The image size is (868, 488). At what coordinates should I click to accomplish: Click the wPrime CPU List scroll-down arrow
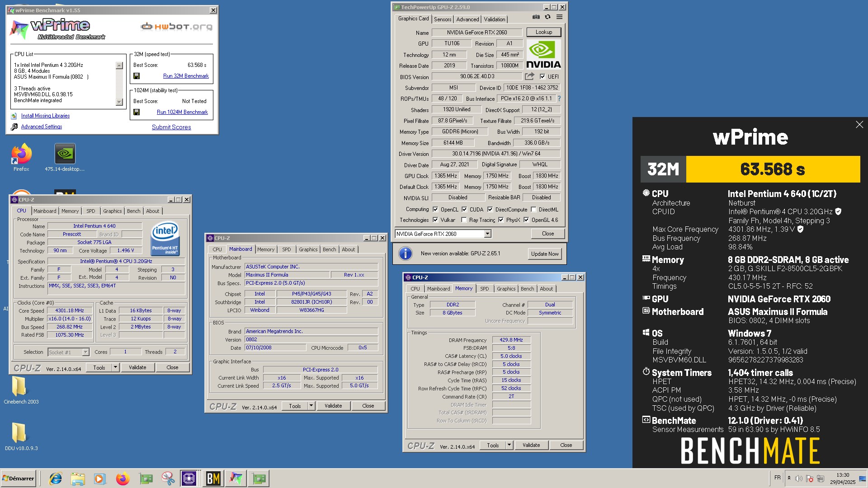click(119, 102)
